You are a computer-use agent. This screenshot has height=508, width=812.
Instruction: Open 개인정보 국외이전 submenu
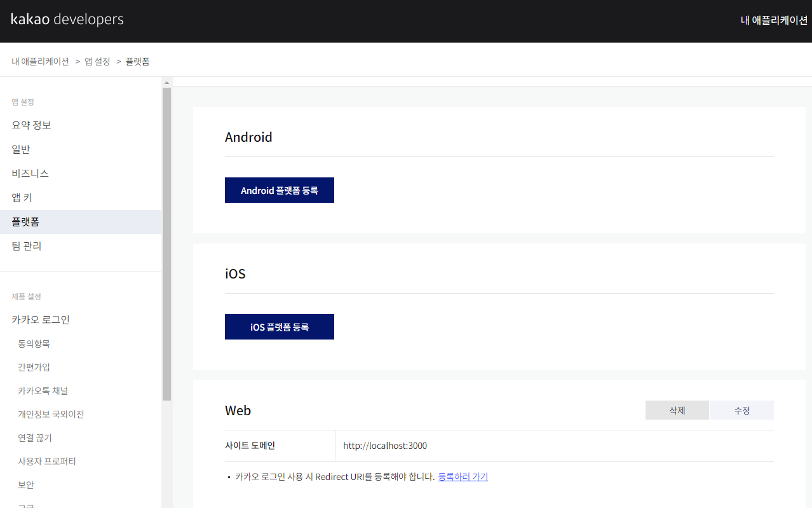coord(51,415)
